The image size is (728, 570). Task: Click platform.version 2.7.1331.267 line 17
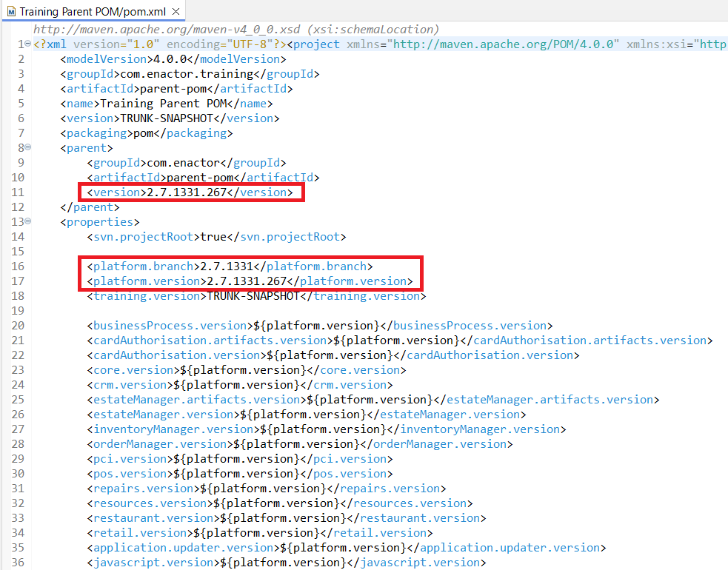tap(250, 281)
